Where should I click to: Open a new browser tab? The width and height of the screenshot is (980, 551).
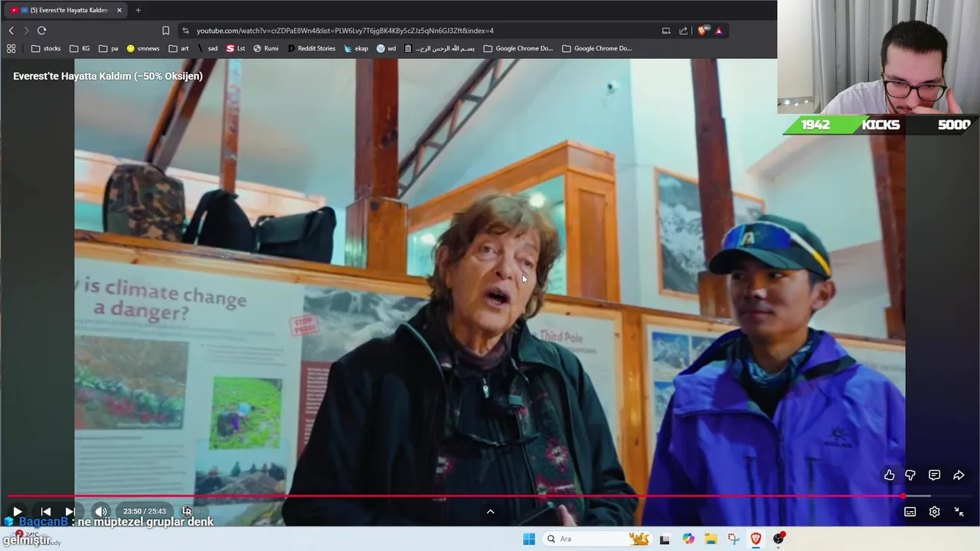click(138, 10)
